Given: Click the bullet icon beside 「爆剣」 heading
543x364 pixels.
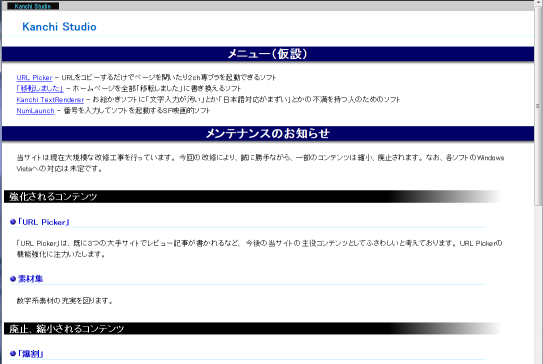Looking at the screenshot, I should click(13, 354).
